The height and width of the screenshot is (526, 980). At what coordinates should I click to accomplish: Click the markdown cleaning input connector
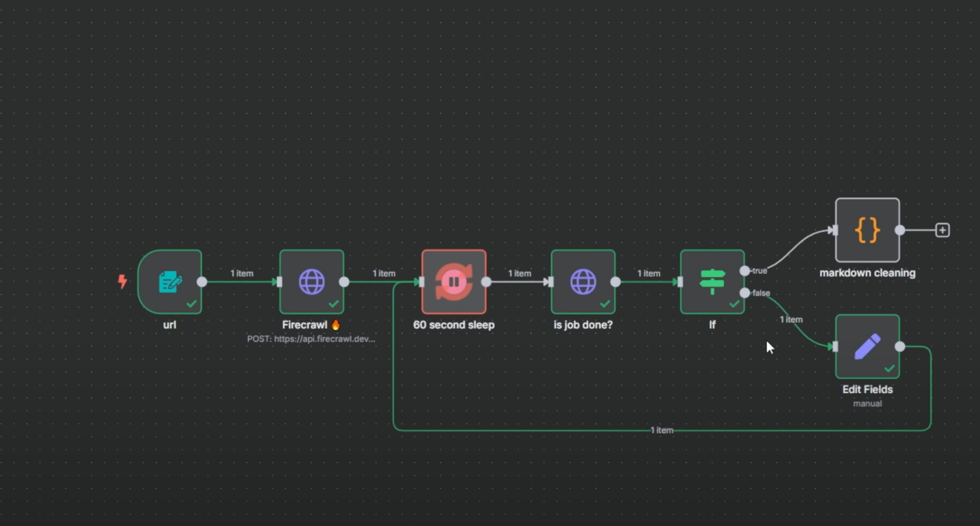(x=835, y=230)
